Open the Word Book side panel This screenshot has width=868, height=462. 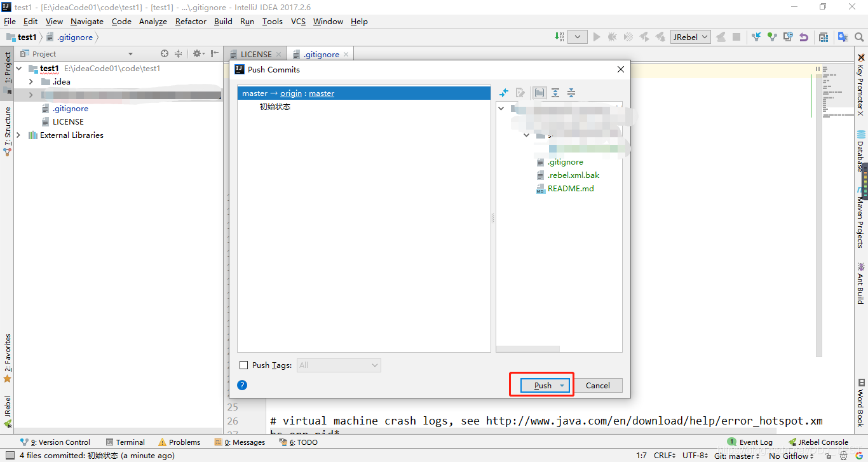click(861, 402)
